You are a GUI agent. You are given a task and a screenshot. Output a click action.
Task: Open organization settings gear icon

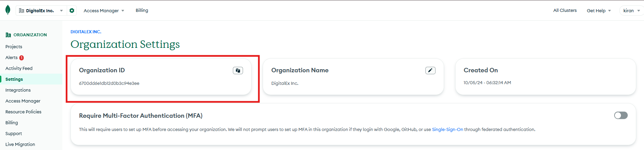(72, 11)
